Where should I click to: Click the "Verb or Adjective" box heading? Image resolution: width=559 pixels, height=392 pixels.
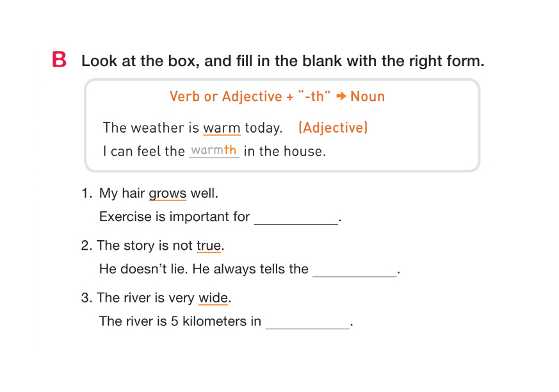(x=225, y=97)
